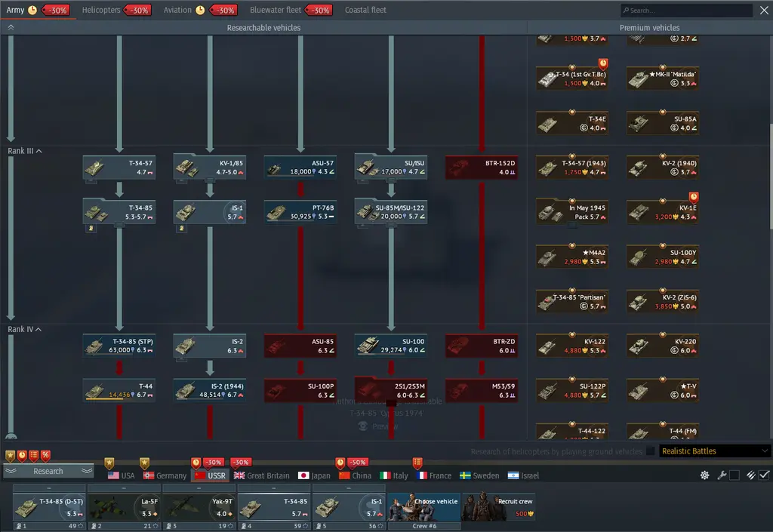Click the gold star bonus icon
773x532 pixels.
point(11,455)
